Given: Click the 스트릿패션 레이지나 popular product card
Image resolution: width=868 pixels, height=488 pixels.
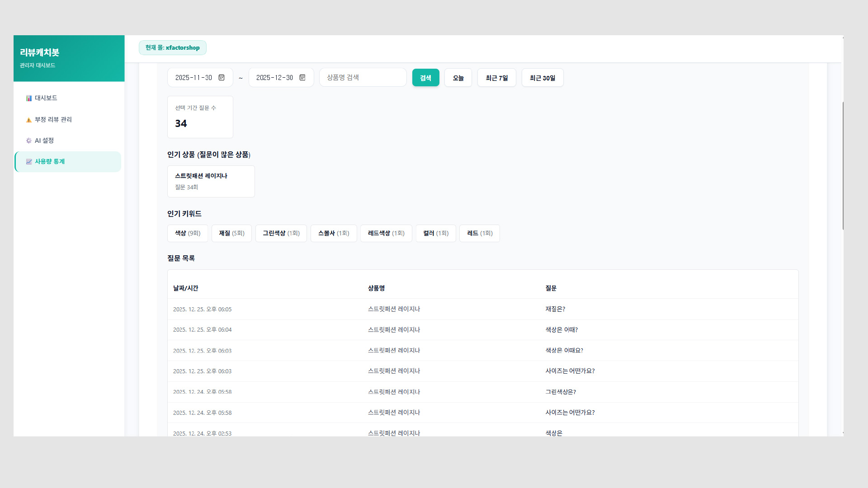Looking at the screenshot, I should (x=211, y=181).
